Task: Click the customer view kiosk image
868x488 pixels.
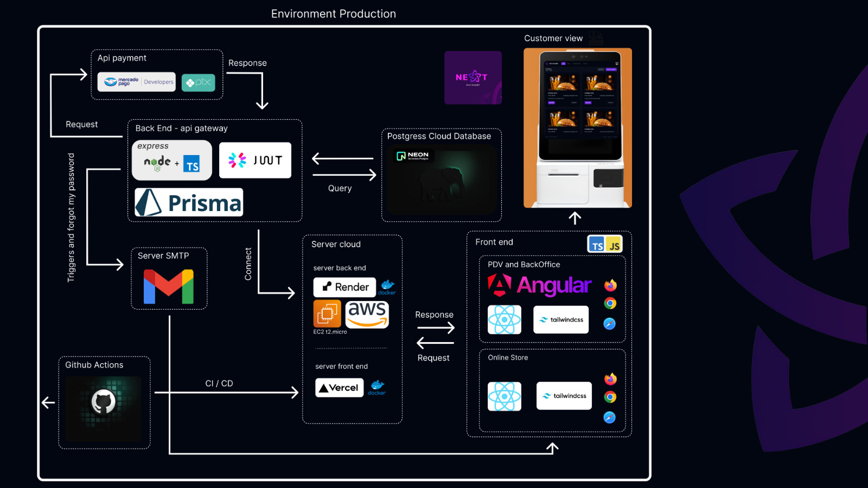Action: pyautogui.click(x=578, y=128)
